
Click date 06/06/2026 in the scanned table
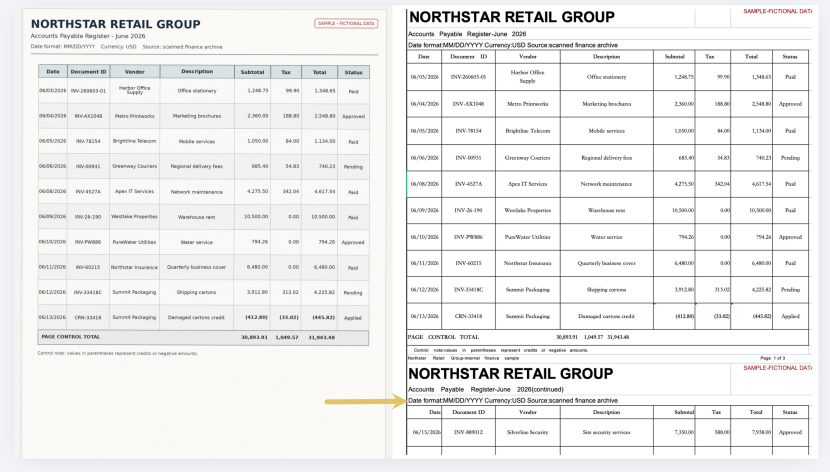coord(52,166)
